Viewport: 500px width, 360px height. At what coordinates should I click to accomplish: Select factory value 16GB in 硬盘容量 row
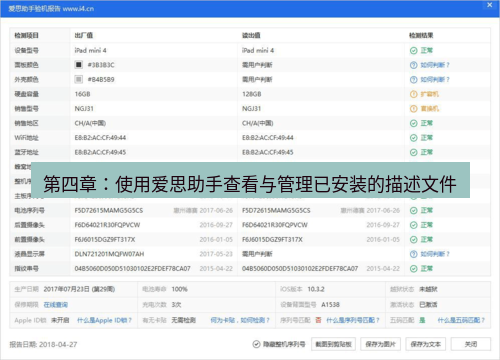coord(82,94)
